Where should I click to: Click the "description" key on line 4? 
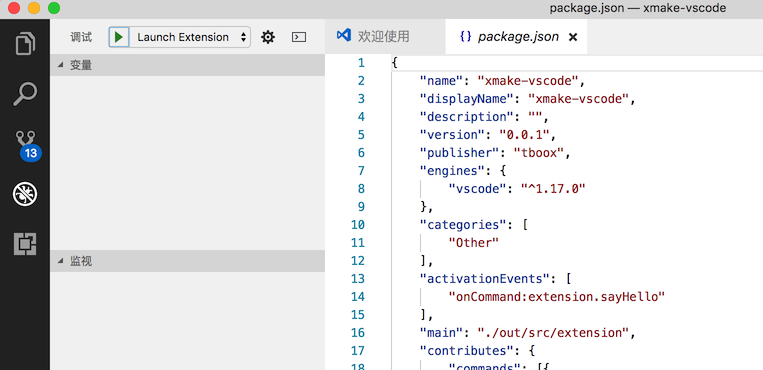[x=463, y=117]
